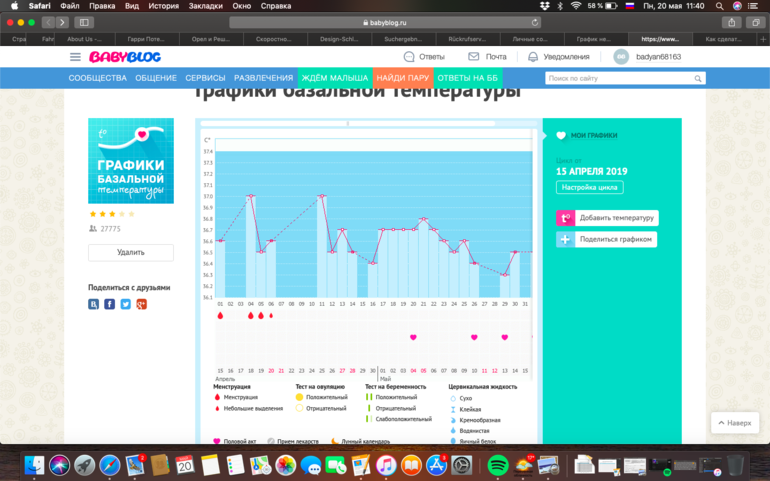The height and width of the screenshot is (481, 770).
Task: Open Настройка цикла settings
Action: point(590,187)
